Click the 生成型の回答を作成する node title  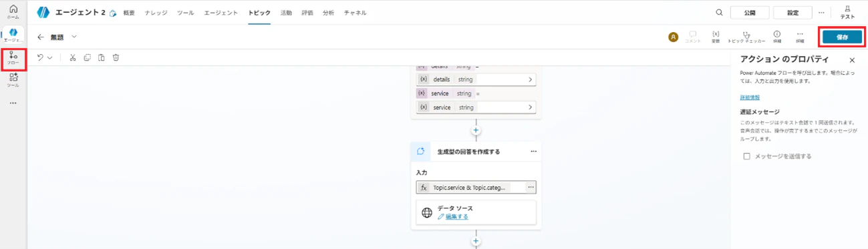click(x=468, y=152)
